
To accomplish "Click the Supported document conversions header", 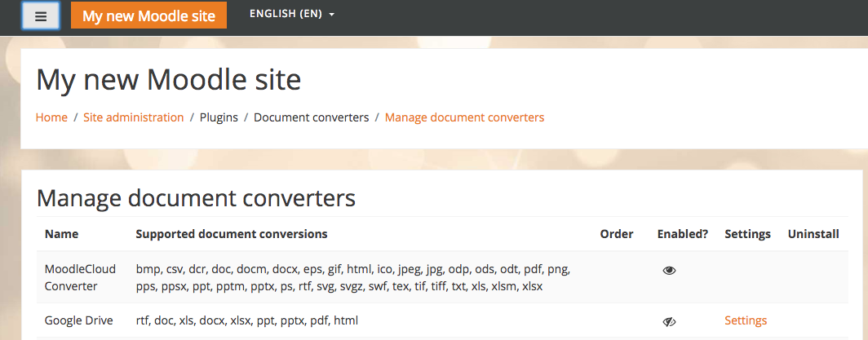I will (232, 234).
